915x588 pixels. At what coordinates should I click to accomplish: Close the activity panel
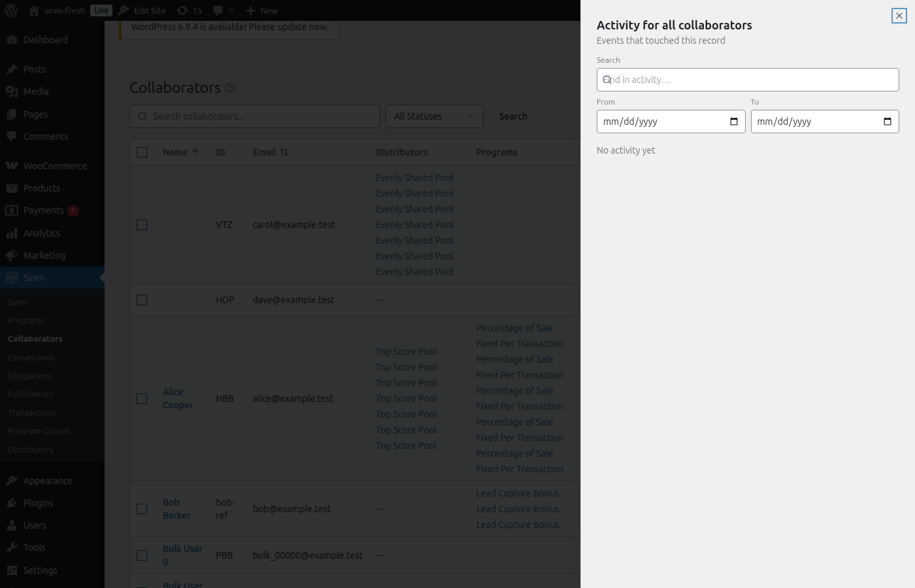click(x=899, y=16)
